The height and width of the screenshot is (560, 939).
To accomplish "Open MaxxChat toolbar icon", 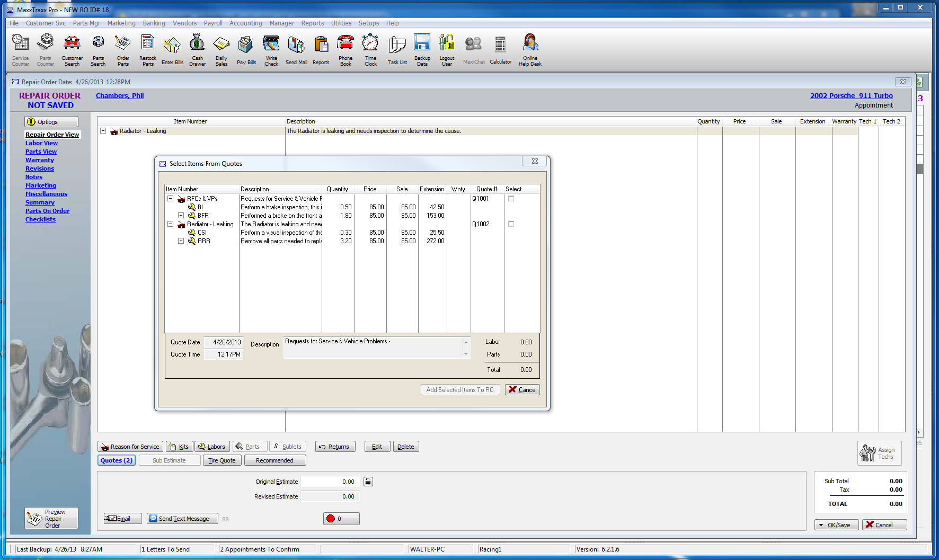I will coord(474,50).
